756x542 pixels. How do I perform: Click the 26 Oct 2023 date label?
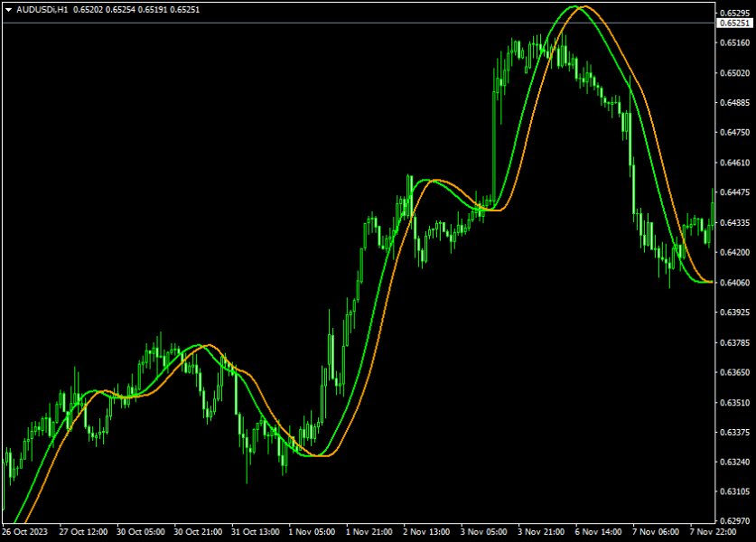25,532
